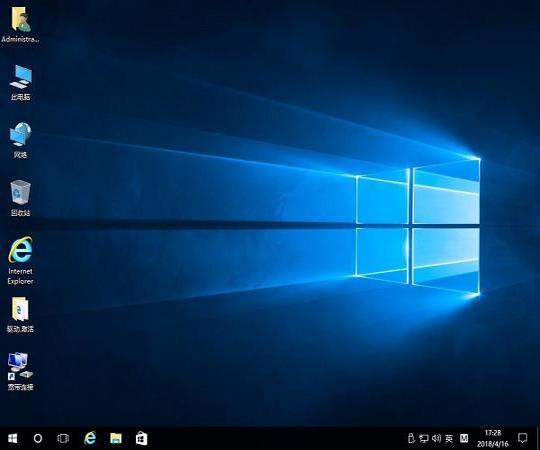Open the Administrator user folder icon
The height and width of the screenshot is (450, 540).
click(x=21, y=25)
